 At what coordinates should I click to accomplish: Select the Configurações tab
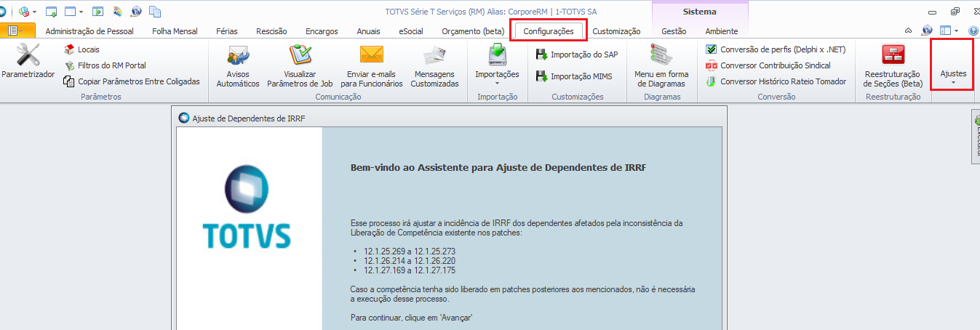(548, 31)
